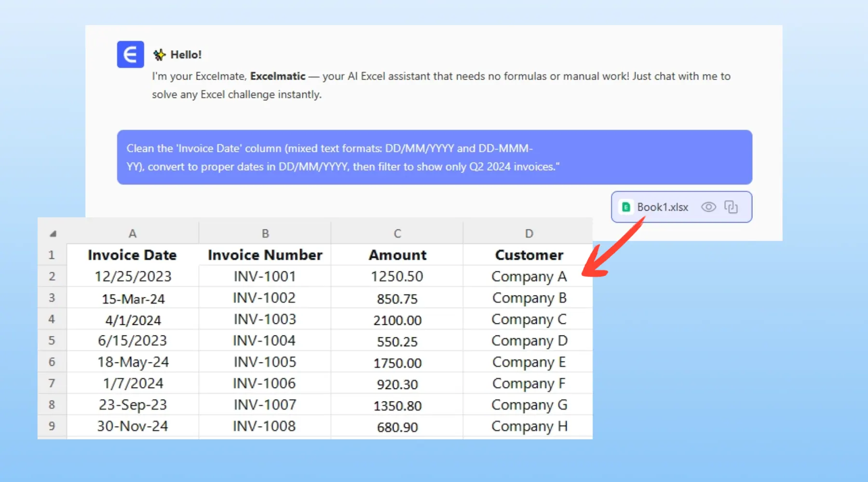868x482 pixels.
Task: Select row 5 header number
Action: (52, 341)
